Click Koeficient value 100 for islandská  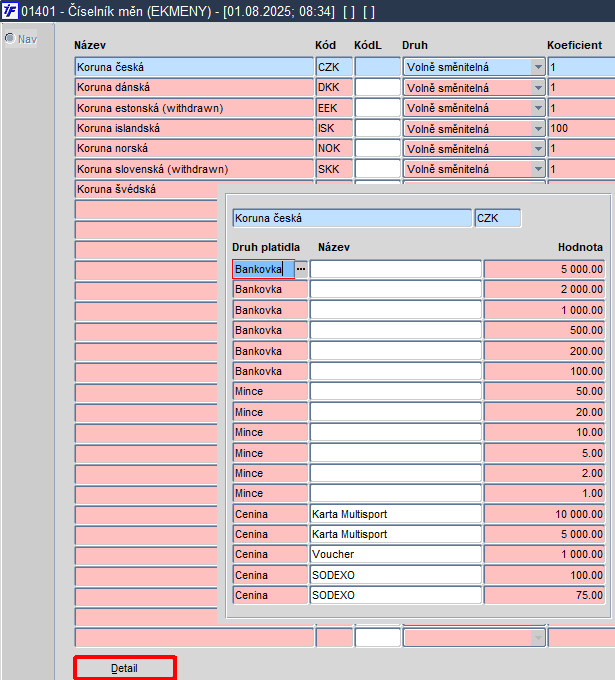pyautogui.click(x=581, y=128)
